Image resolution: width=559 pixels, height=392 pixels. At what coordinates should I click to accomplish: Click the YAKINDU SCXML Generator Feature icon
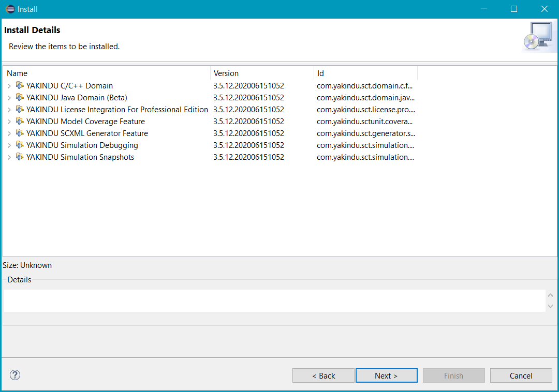click(20, 133)
